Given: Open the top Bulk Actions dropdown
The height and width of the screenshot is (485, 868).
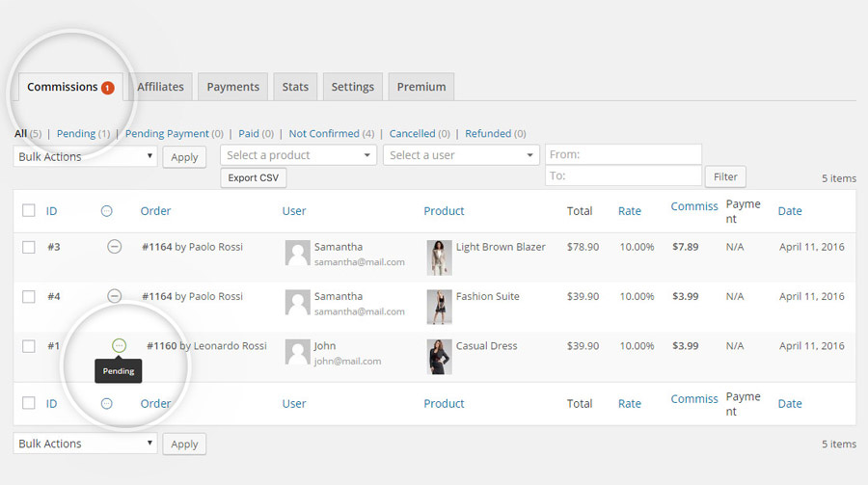Looking at the screenshot, I should (85, 156).
